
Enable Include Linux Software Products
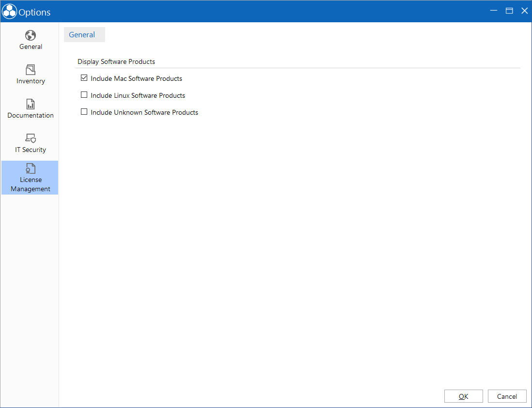point(84,95)
